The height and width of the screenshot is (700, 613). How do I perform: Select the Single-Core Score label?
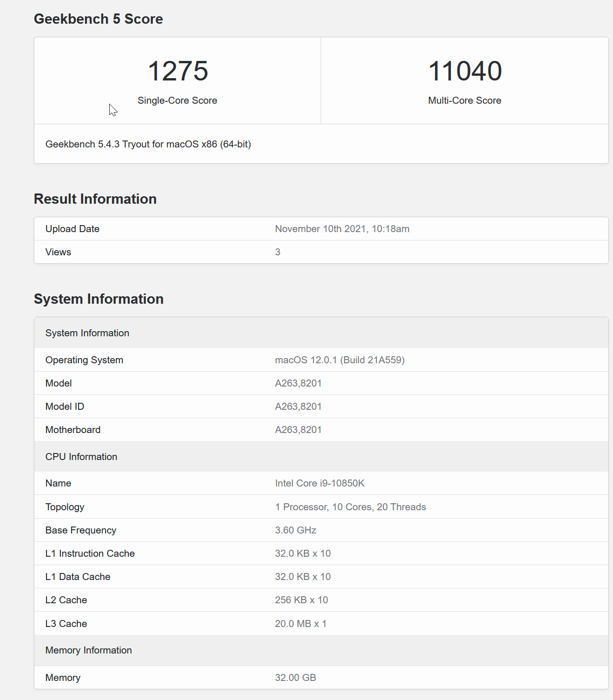(177, 100)
